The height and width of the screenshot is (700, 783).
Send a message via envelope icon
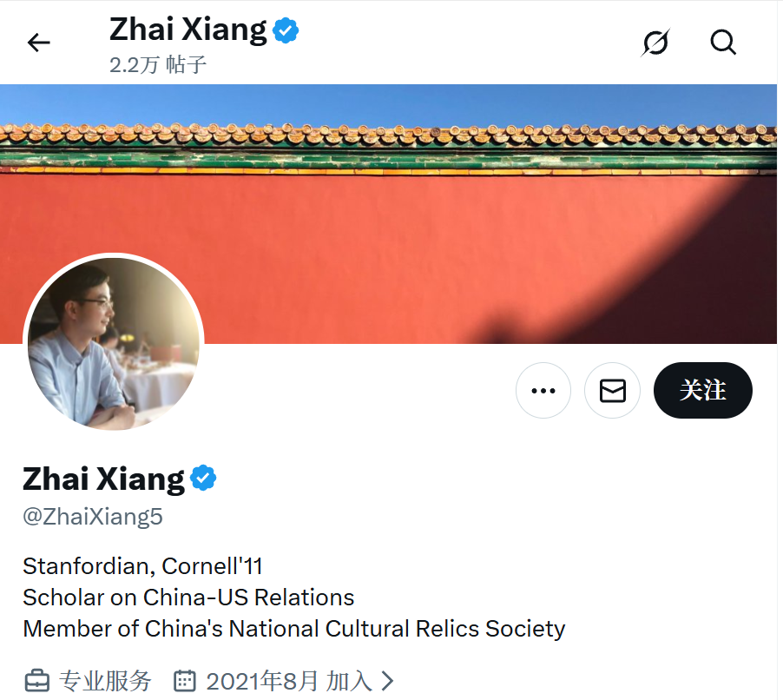coord(612,390)
